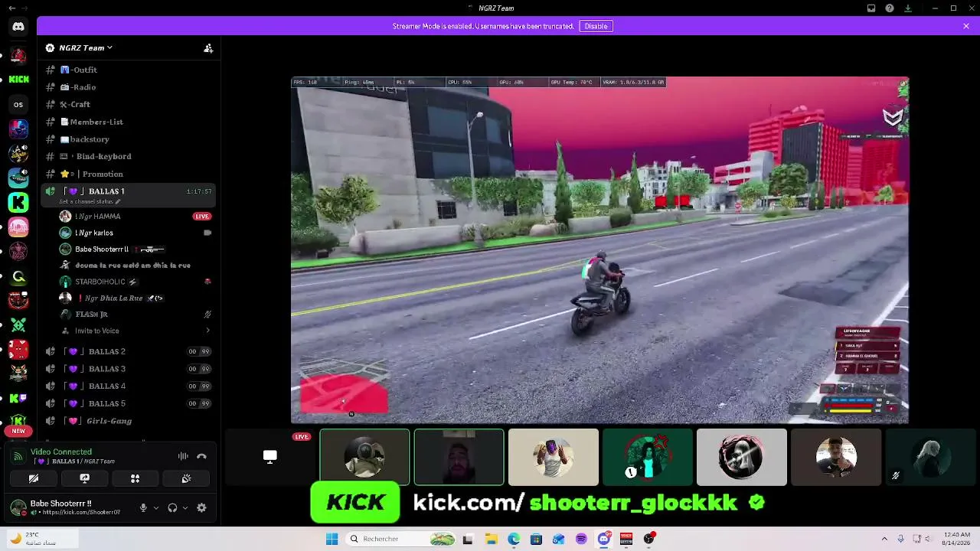
Task: Click the Rechercher taskbar search box
Action: point(402,539)
